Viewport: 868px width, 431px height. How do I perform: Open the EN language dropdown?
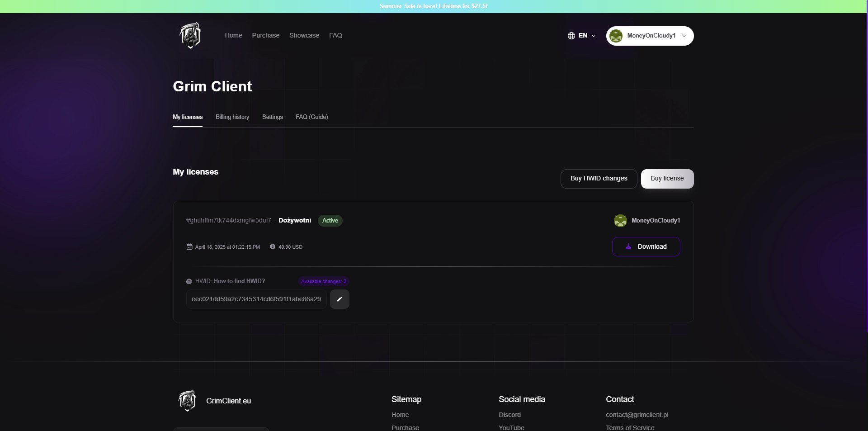582,36
